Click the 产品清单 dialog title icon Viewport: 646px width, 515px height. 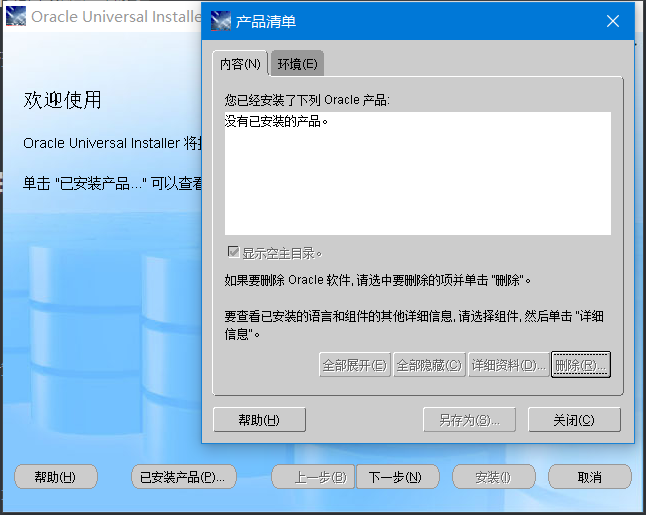tap(220, 21)
